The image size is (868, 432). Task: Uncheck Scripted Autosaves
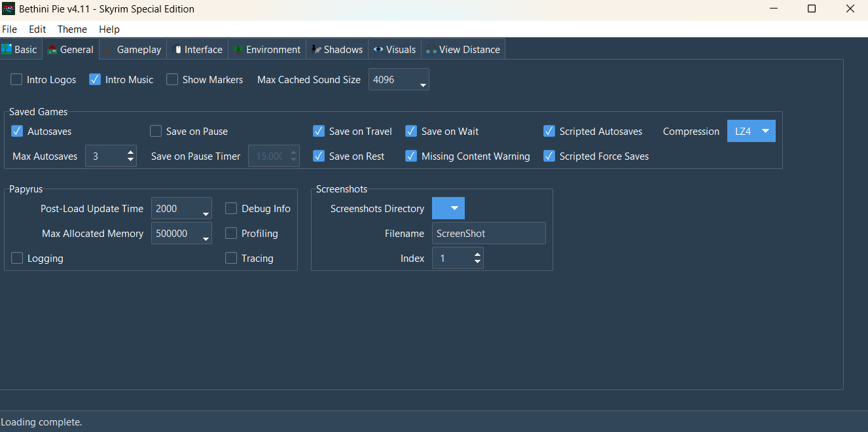(549, 131)
